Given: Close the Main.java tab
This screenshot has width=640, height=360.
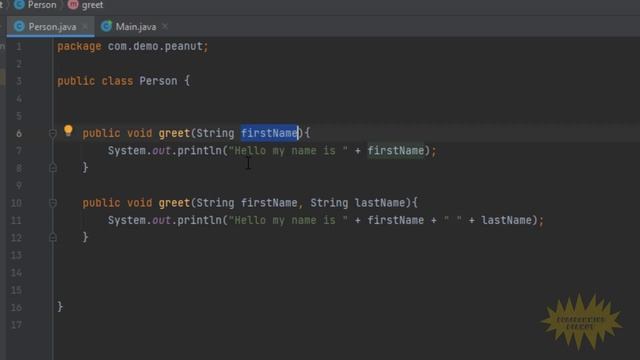Looking at the screenshot, I should tap(165, 27).
